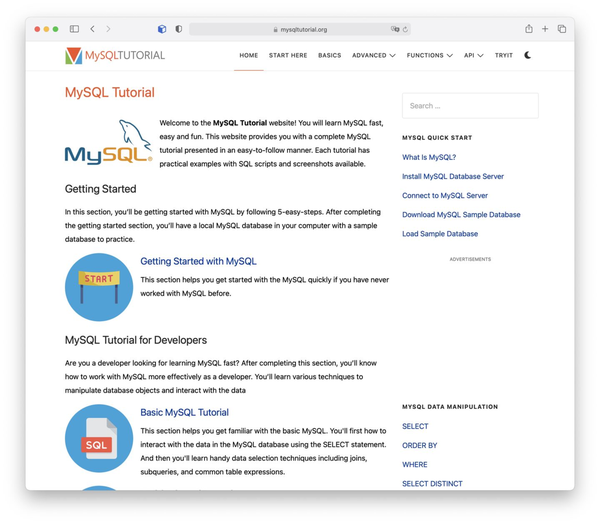Open the Basic MySQL Tutorial link

(x=184, y=412)
